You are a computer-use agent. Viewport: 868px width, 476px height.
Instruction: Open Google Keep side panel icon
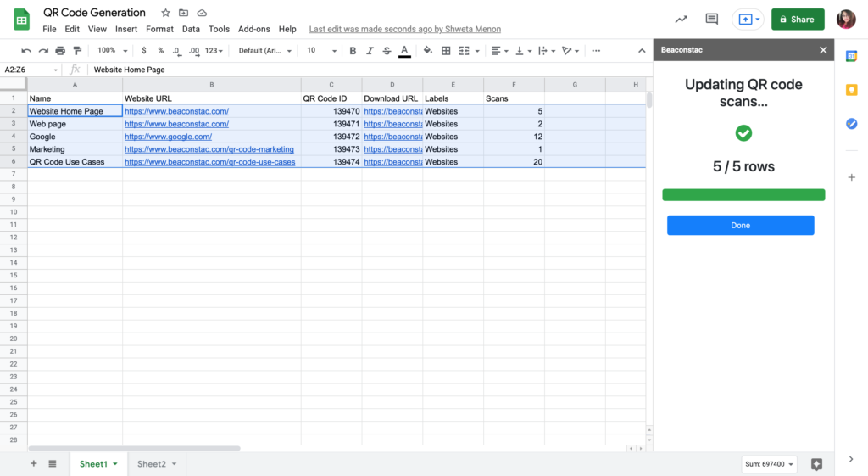[851, 90]
